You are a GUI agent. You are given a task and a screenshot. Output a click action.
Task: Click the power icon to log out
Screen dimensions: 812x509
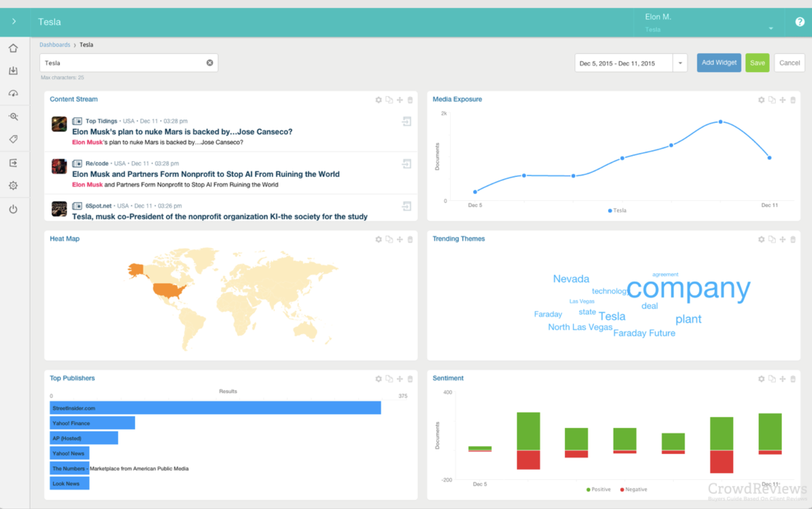13,209
